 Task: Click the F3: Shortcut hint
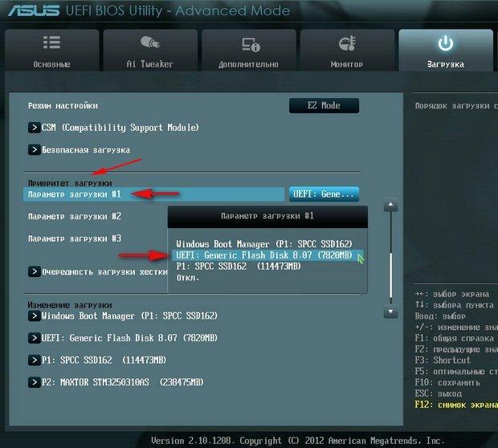pyautogui.click(x=443, y=360)
